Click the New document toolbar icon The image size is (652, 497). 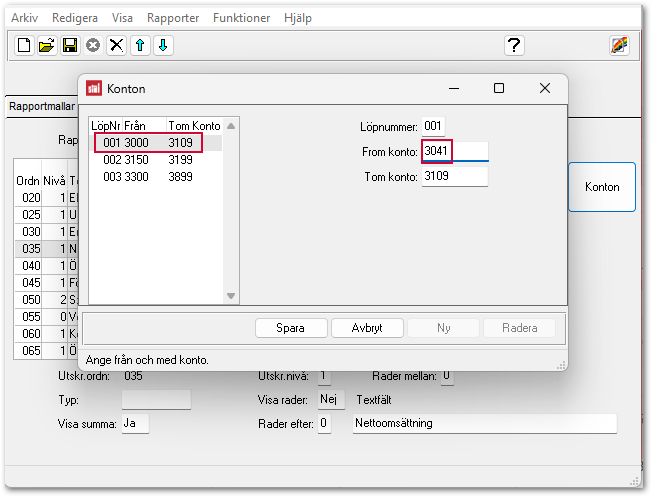click(24, 45)
